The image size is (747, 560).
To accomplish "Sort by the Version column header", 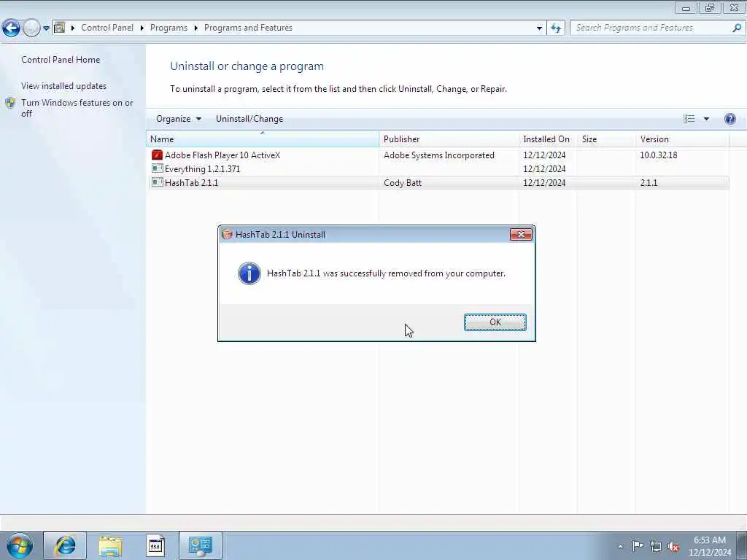I will (x=682, y=139).
